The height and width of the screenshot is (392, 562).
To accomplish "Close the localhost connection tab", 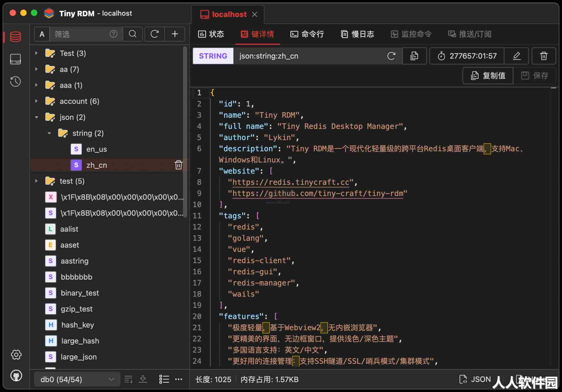I will click(255, 14).
